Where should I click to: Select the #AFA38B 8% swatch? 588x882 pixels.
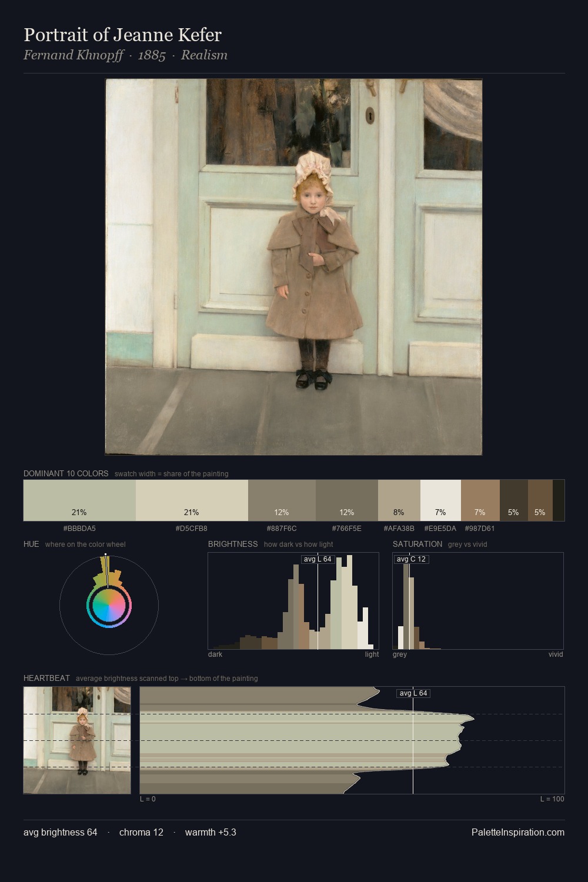(x=399, y=500)
